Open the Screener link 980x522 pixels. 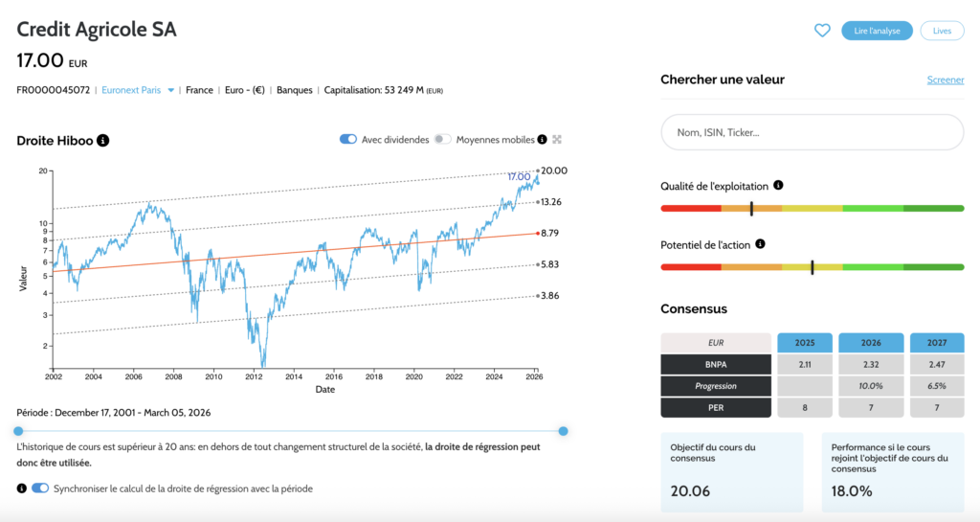(x=946, y=79)
